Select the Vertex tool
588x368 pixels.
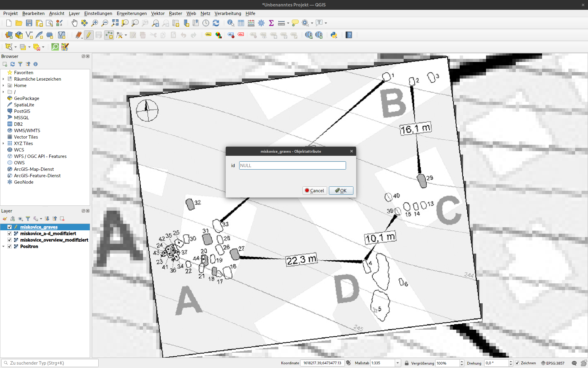pos(119,35)
